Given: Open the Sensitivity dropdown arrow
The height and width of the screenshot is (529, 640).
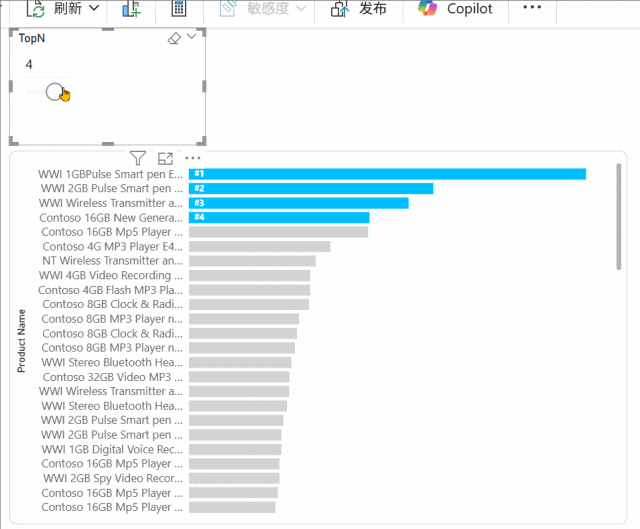Looking at the screenshot, I should point(301,8).
